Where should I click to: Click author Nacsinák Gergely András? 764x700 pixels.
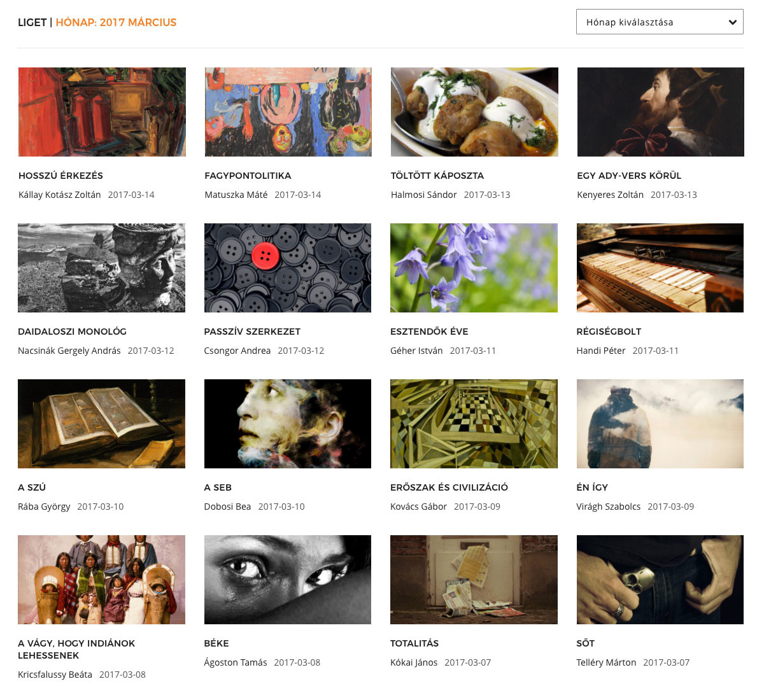tap(69, 351)
